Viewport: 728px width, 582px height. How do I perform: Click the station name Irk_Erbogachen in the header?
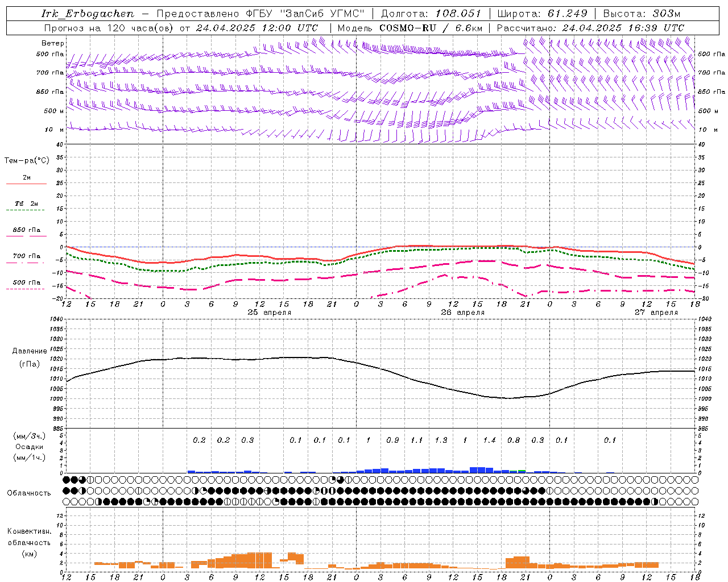pos(88,14)
